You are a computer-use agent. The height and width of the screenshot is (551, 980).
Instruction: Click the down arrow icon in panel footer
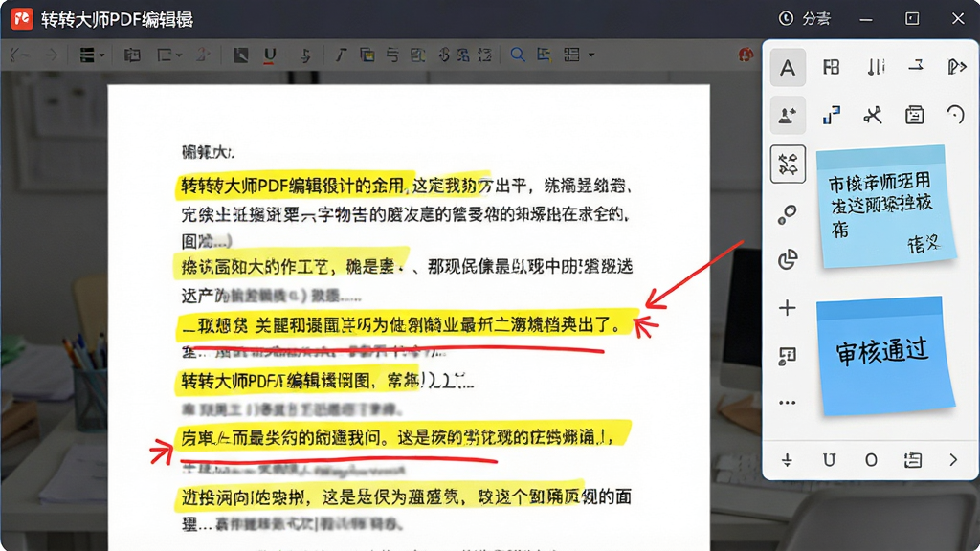pos(787,460)
